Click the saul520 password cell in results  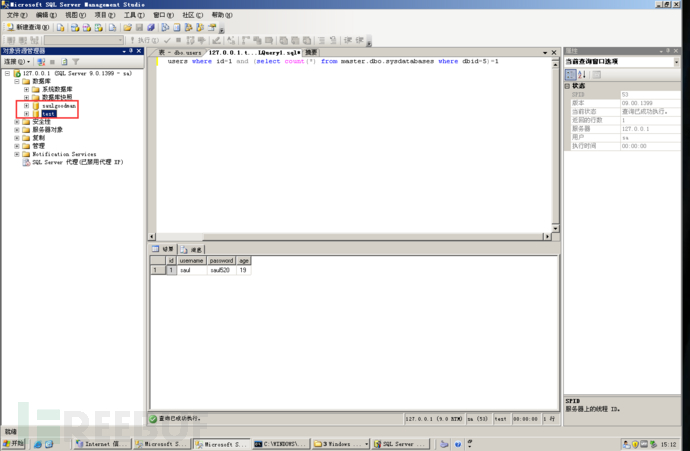tap(221, 270)
